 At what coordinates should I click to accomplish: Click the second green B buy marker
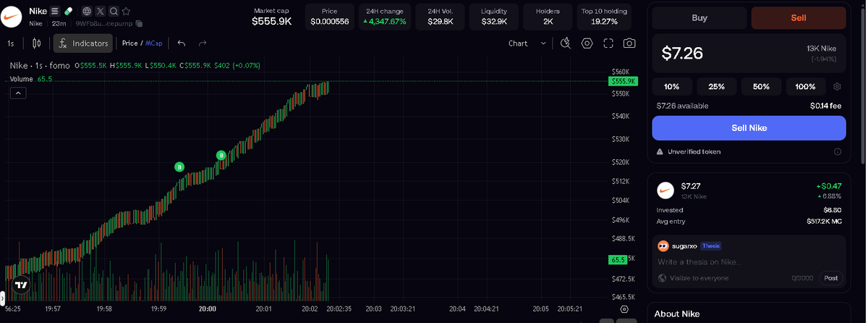[x=221, y=155]
